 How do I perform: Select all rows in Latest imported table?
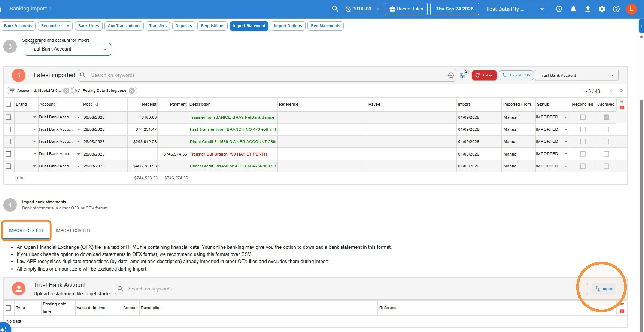(9, 105)
